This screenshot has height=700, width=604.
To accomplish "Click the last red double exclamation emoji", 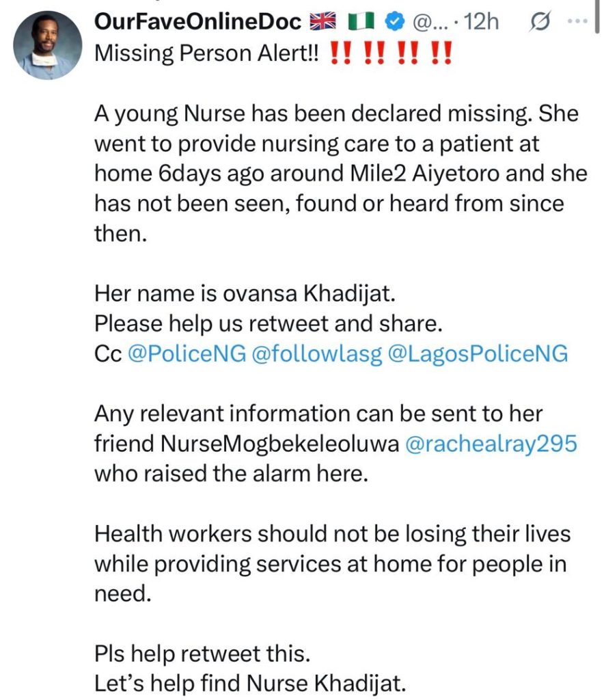I will coord(441,53).
